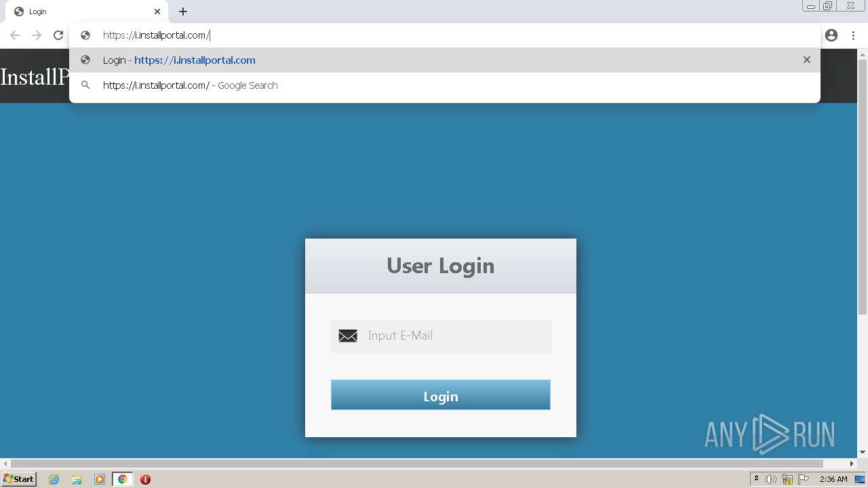Screen dimensions: 868x488
Task: Click the browser forward arrow
Action: coord(37,35)
